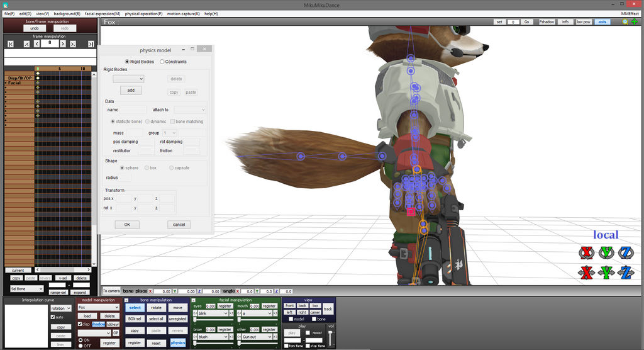Click the undo button
Image resolution: width=644 pixels, height=350 pixels.
(x=35, y=28)
